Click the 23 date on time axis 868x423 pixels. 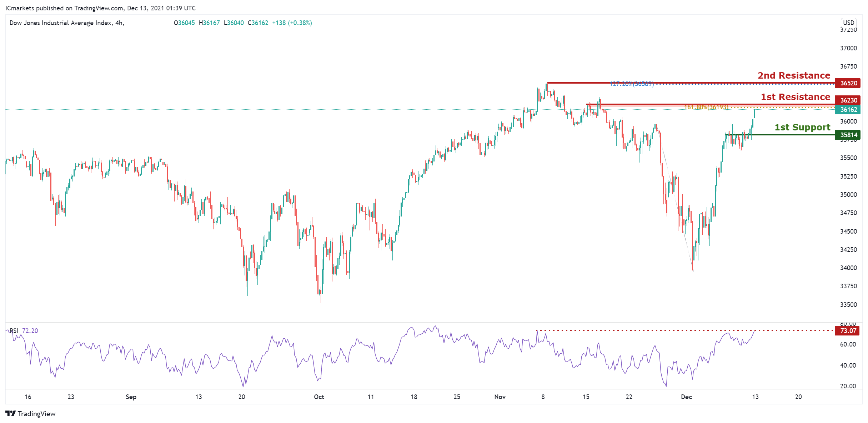(71, 397)
